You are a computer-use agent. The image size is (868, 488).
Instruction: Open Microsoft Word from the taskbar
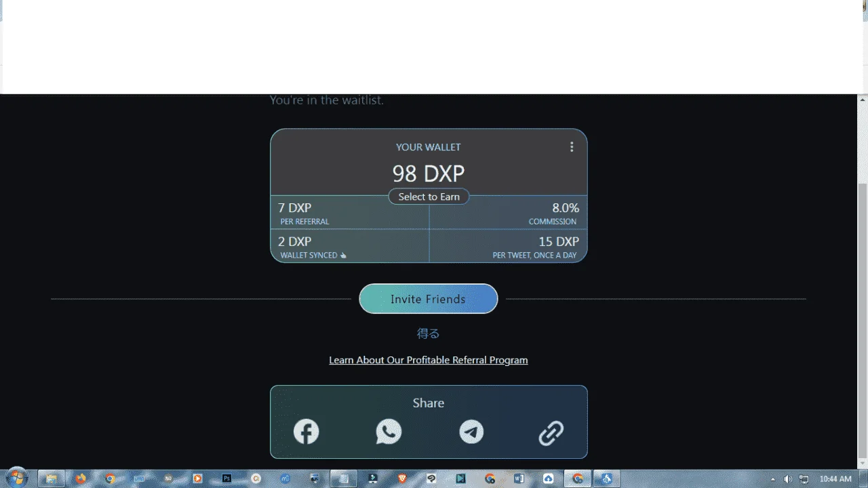[519, 479]
